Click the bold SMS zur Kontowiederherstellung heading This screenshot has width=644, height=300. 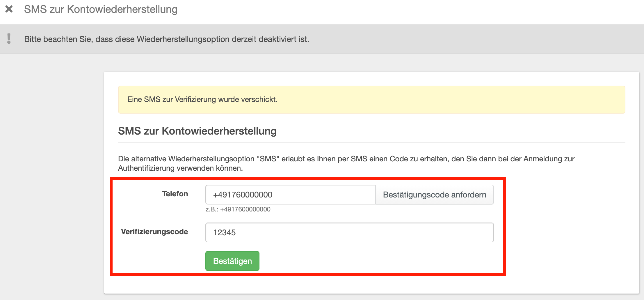[197, 131]
